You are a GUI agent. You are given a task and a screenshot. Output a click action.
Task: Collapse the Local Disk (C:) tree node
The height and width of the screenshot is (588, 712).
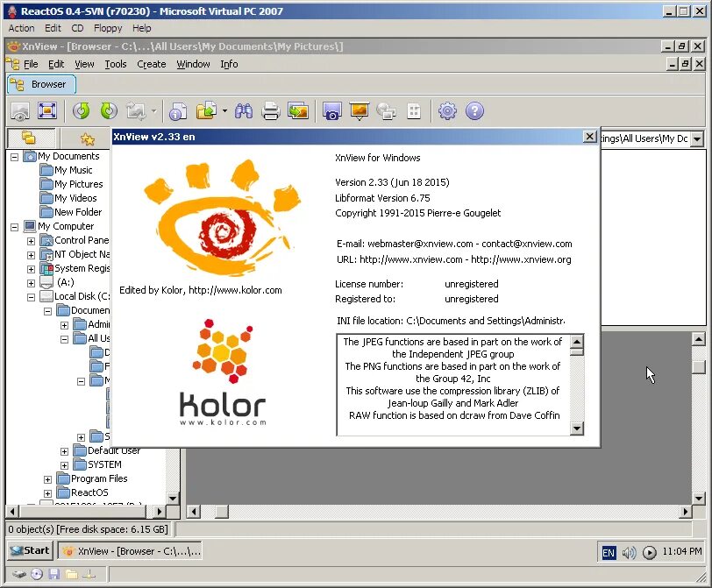(31, 297)
